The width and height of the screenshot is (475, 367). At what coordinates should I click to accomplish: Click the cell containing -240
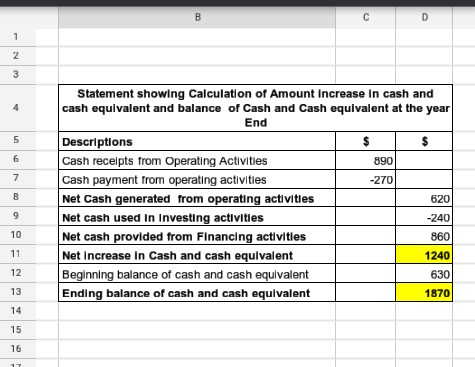pyautogui.click(x=424, y=217)
